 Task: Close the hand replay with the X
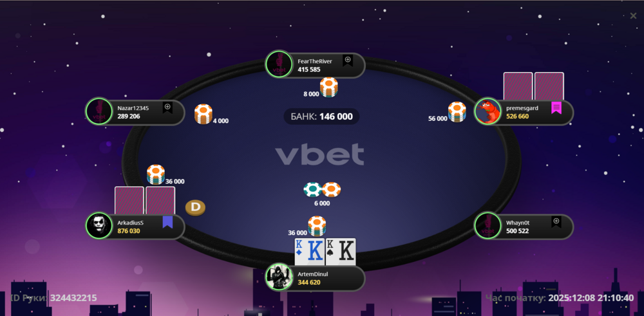(x=633, y=15)
